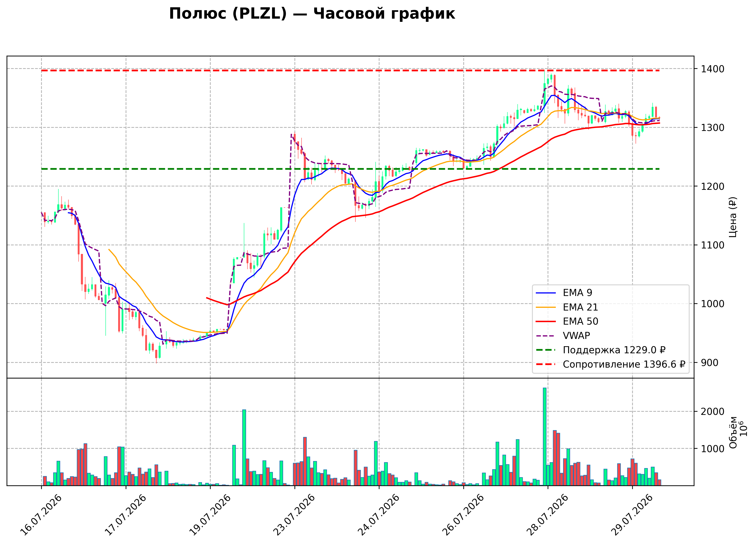Click the purple dashed sample beside VWAP
This screenshot has width=756, height=544.
[546, 336]
